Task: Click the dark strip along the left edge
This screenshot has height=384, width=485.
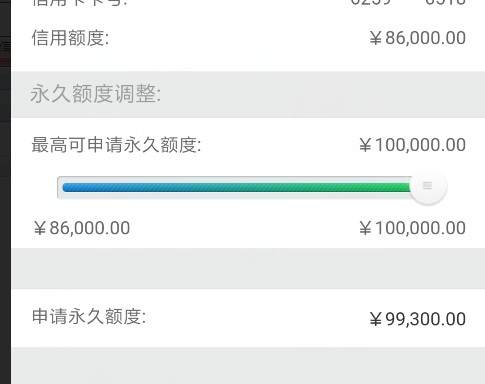Action: 5,192
